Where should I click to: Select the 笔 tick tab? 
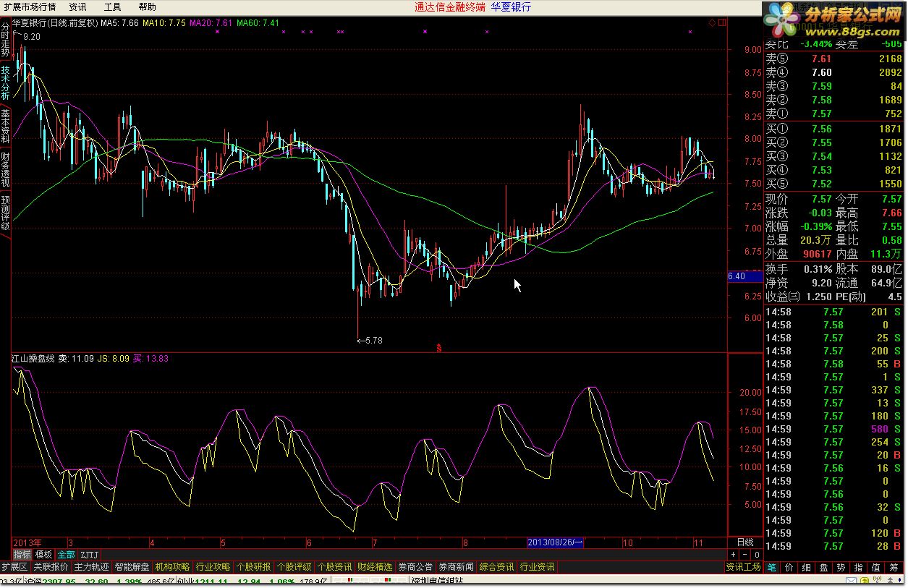pos(771,568)
